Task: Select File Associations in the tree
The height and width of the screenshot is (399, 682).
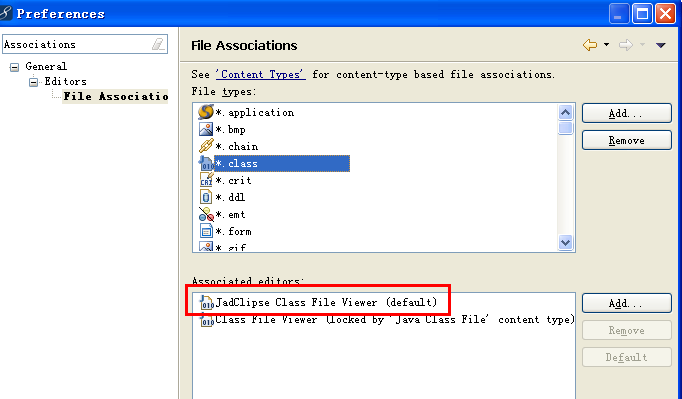Action: 115,96
